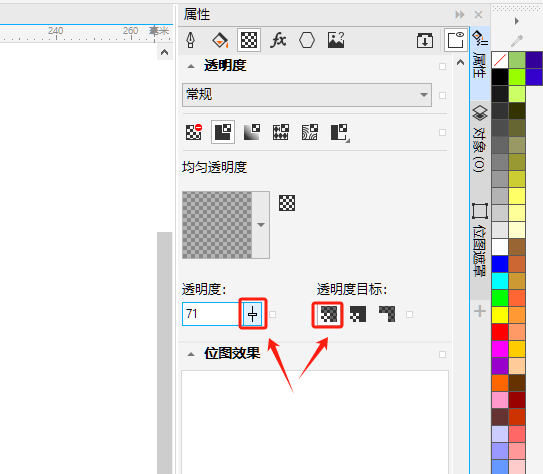Viewport: 543px width, 474px height.
Task: Switch to the 对象 (O) docker tab
Action: [480, 139]
